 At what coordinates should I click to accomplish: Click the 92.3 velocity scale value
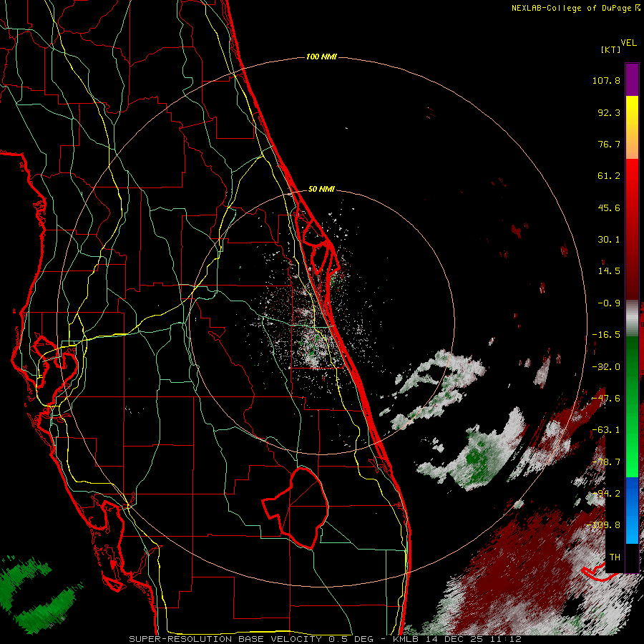pyautogui.click(x=609, y=112)
